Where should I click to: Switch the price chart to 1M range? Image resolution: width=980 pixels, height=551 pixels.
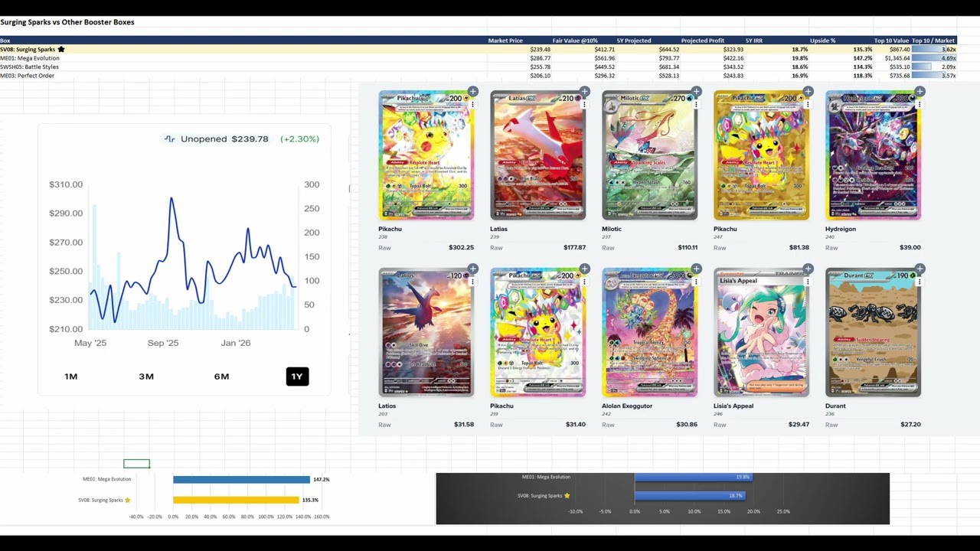pyautogui.click(x=71, y=377)
